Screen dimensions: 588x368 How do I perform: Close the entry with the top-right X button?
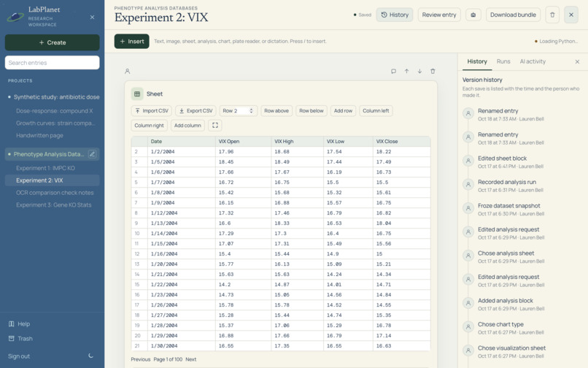[571, 15]
